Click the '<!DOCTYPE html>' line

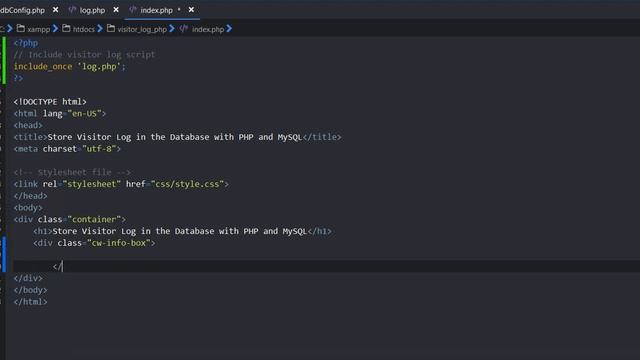point(50,102)
